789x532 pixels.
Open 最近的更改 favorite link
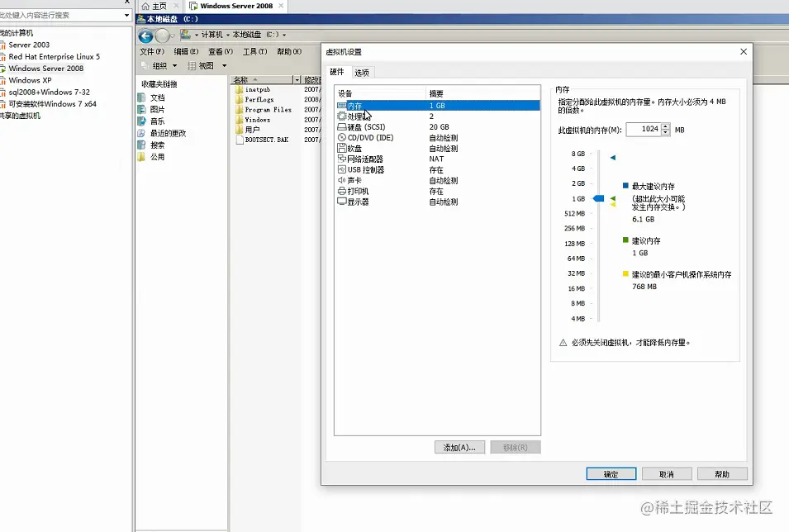(x=162, y=133)
